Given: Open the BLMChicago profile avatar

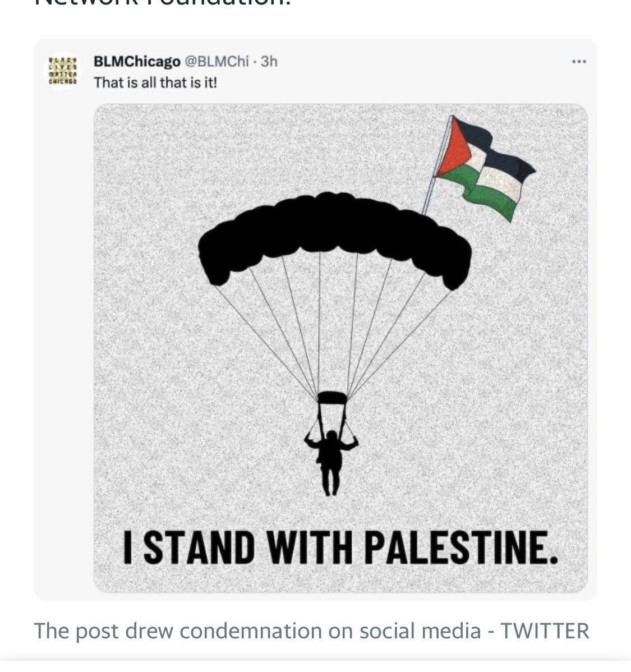Looking at the screenshot, I should pos(63,70).
